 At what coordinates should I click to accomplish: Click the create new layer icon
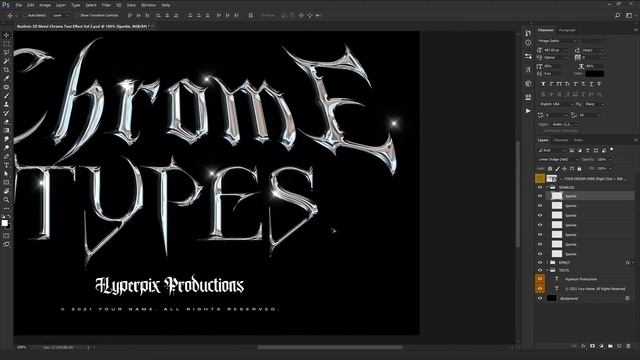pyautogui.click(x=619, y=346)
